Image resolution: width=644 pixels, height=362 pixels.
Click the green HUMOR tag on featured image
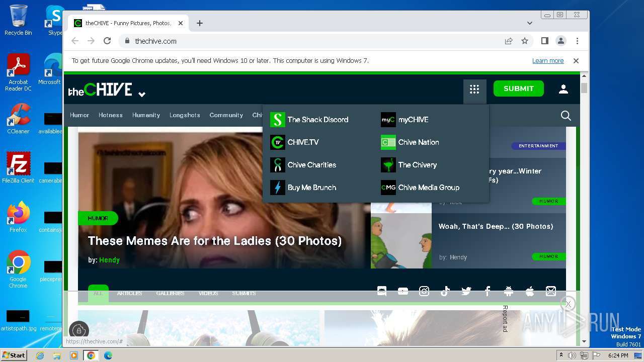tap(98, 218)
